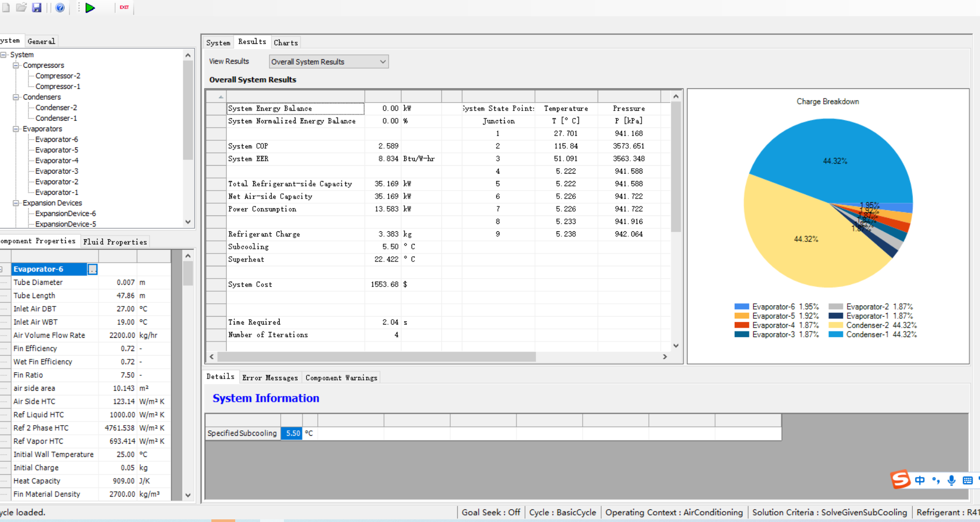Select Condenser-2 in the system tree
980x522 pixels.
(x=56, y=107)
